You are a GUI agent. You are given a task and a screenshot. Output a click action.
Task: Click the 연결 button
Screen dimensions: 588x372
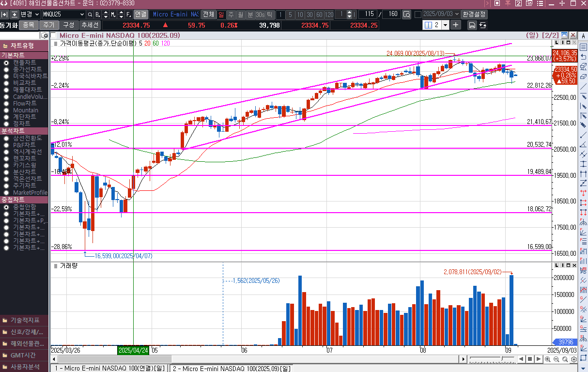click(x=140, y=15)
